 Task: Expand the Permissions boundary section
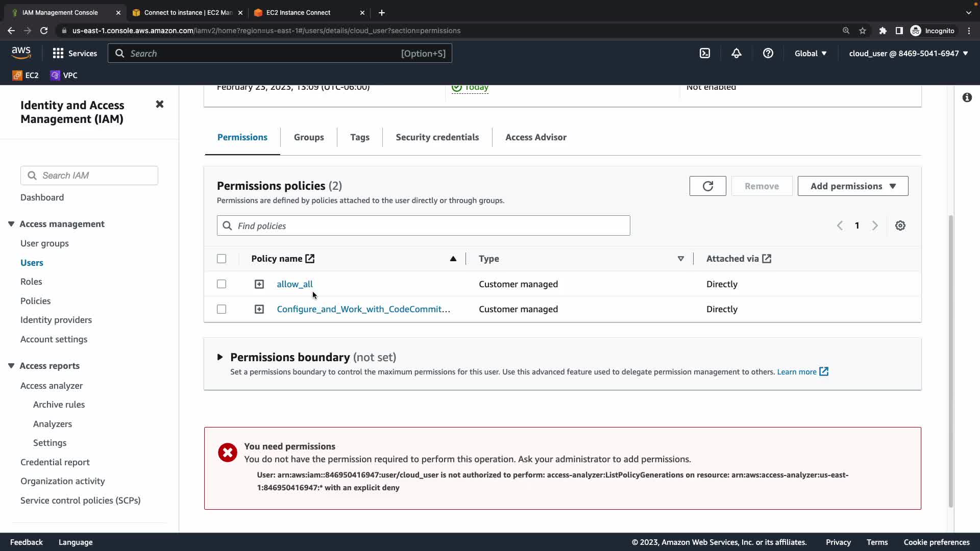click(220, 357)
